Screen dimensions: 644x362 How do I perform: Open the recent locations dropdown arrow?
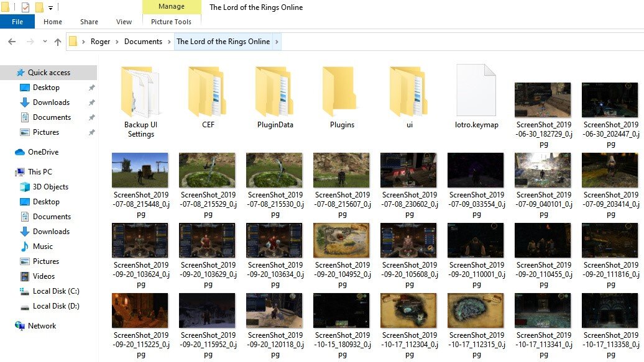pos(45,42)
